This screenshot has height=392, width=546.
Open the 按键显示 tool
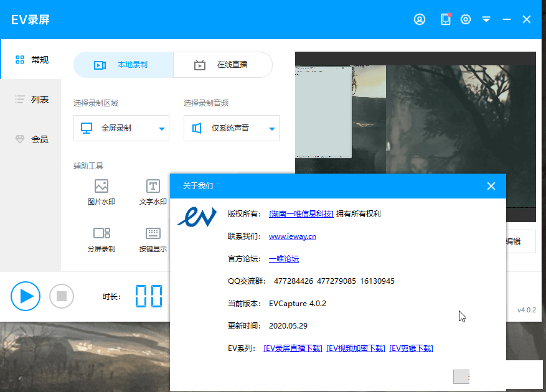click(153, 240)
